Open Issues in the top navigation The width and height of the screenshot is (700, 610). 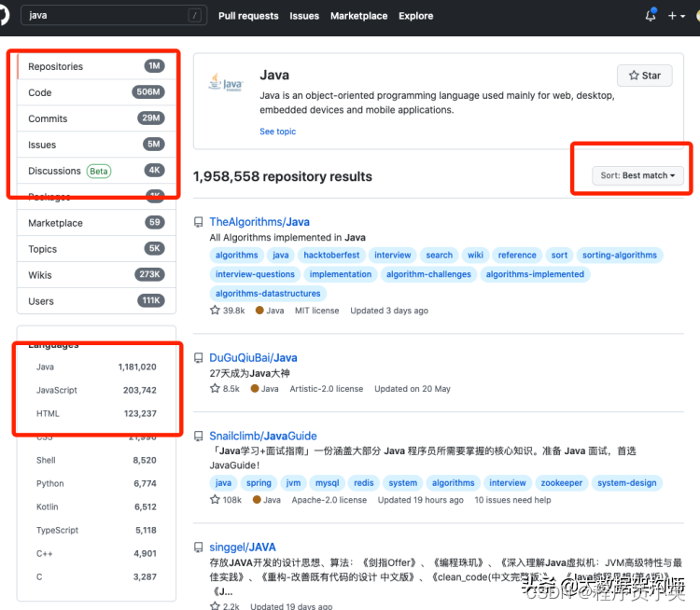click(304, 16)
